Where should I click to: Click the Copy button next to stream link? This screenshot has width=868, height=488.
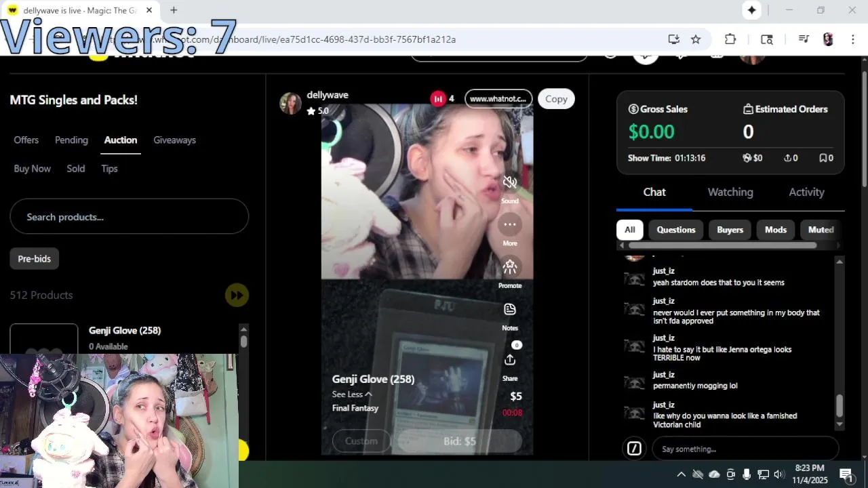coord(556,99)
